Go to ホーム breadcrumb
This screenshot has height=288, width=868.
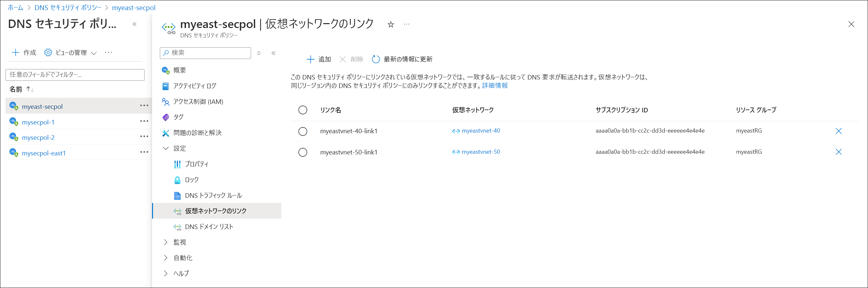[16, 7]
